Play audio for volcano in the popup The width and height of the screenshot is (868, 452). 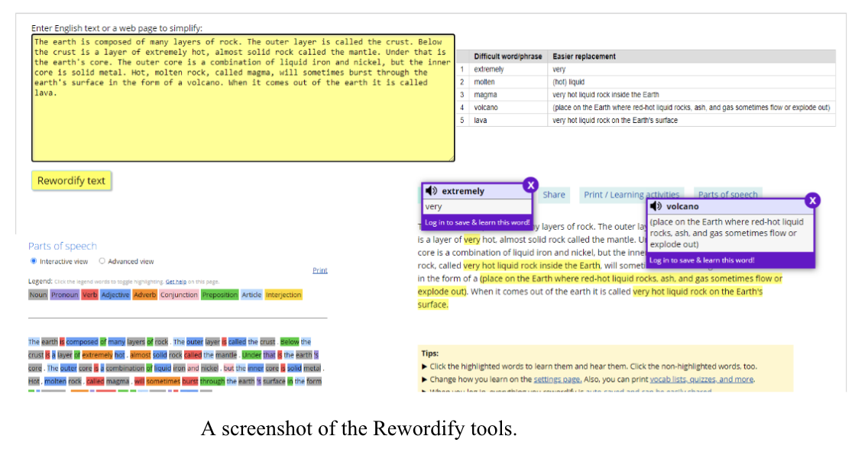[656, 206]
